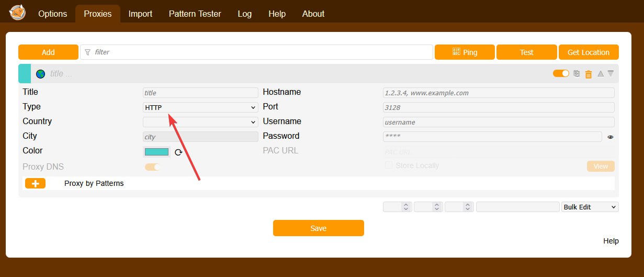Click the Hostname input field
The image size is (644, 277).
499,93
